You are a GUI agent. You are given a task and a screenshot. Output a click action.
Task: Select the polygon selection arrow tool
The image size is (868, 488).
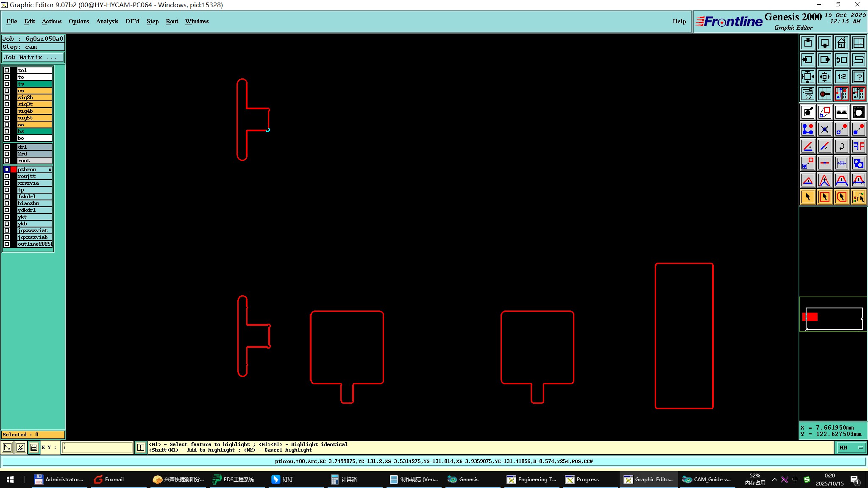(841, 197)
